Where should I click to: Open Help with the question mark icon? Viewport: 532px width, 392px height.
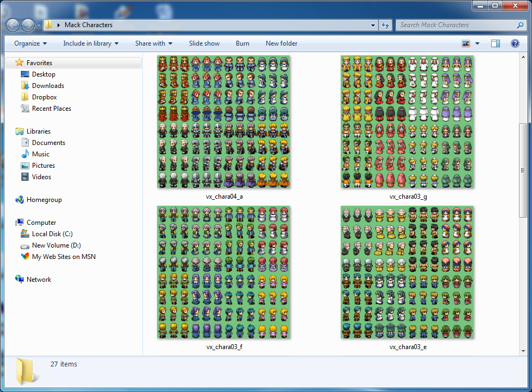point(515,43)
